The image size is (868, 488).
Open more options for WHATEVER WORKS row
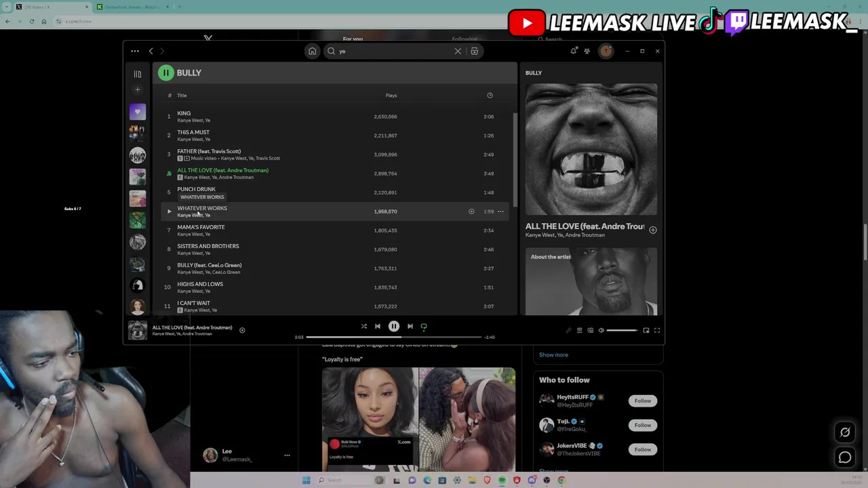click(x=500, y=211)
